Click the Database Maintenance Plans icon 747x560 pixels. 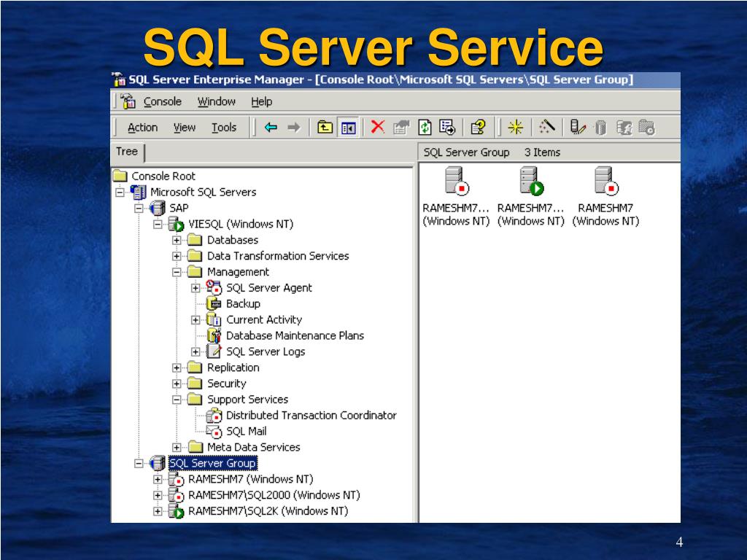(x=214, y=335)
